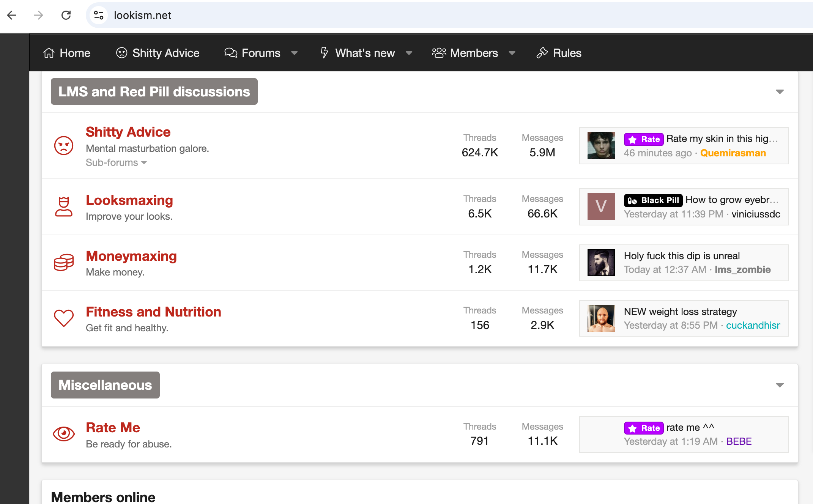The height and width of the screenshot is (504, 813).
Task: Go to Home in the navigation bar
Action: pyautogui.click(x=67, y=53)
